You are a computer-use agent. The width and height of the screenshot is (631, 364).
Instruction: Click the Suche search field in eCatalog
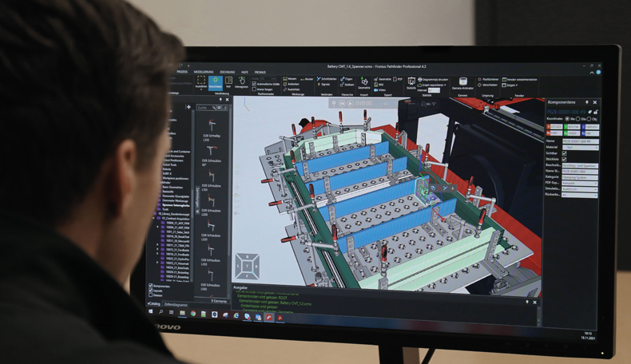(x=206, y=108)
